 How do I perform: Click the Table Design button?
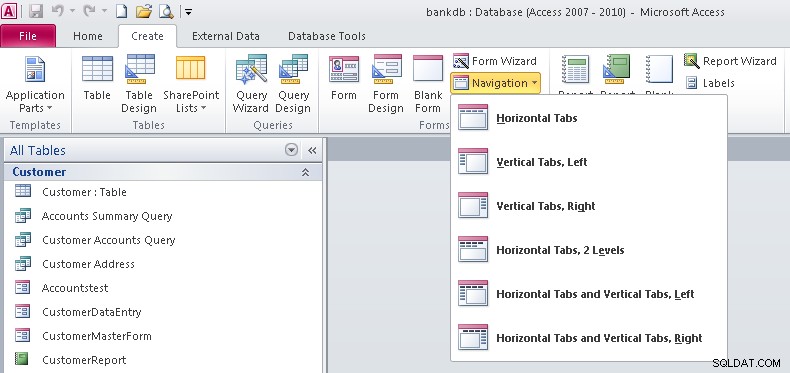click(x=139, y=84)
